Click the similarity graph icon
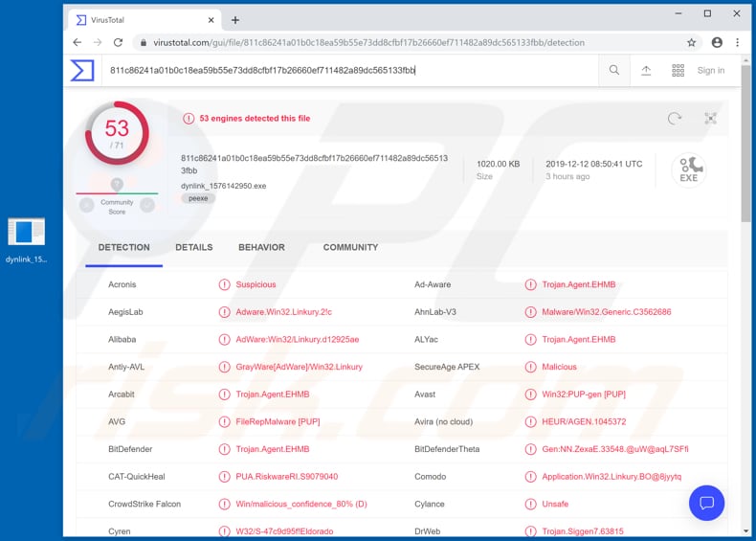This screenshot has height=541, width=756. tap(710, 119)
